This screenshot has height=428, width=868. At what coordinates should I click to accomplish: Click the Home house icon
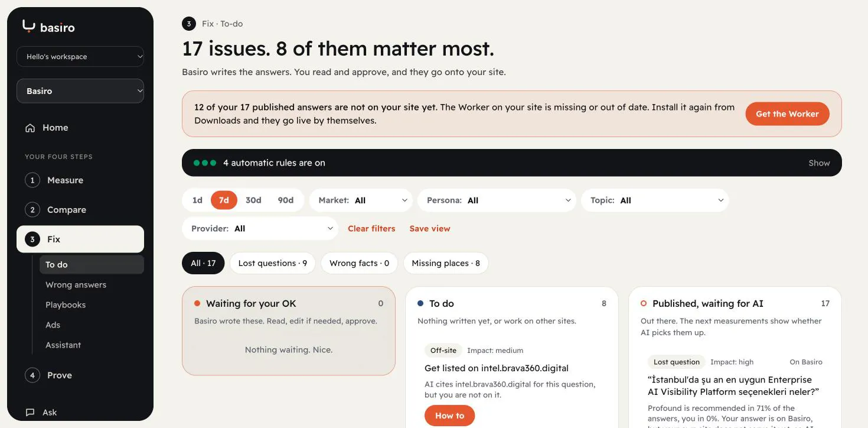point(30,128)
